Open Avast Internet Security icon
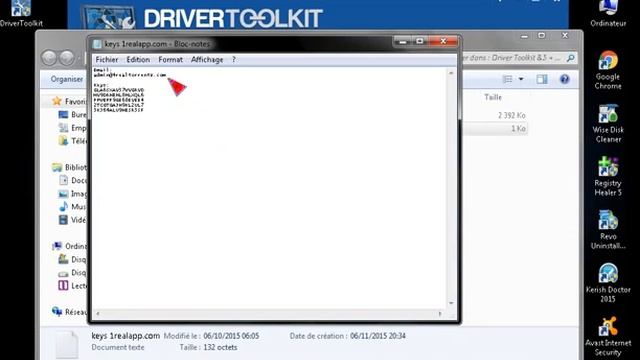This screenshot has height=360, width=640. coord(608,336)
